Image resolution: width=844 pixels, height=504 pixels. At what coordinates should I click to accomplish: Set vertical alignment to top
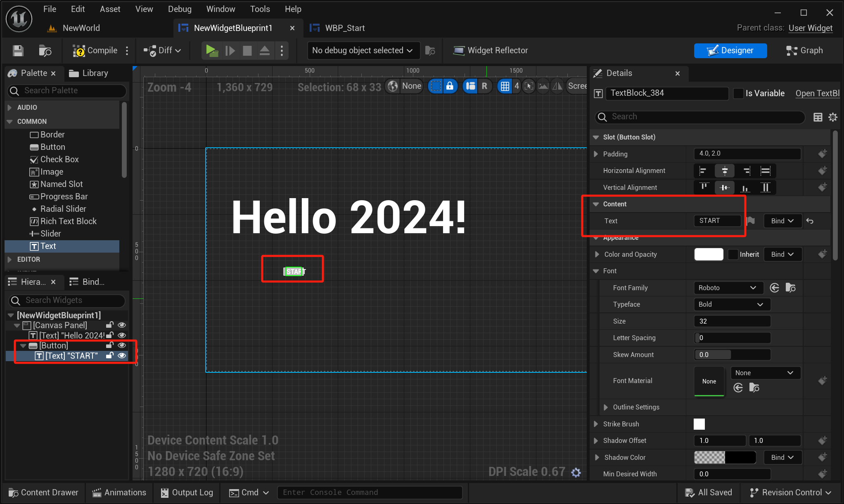(704, 187)
